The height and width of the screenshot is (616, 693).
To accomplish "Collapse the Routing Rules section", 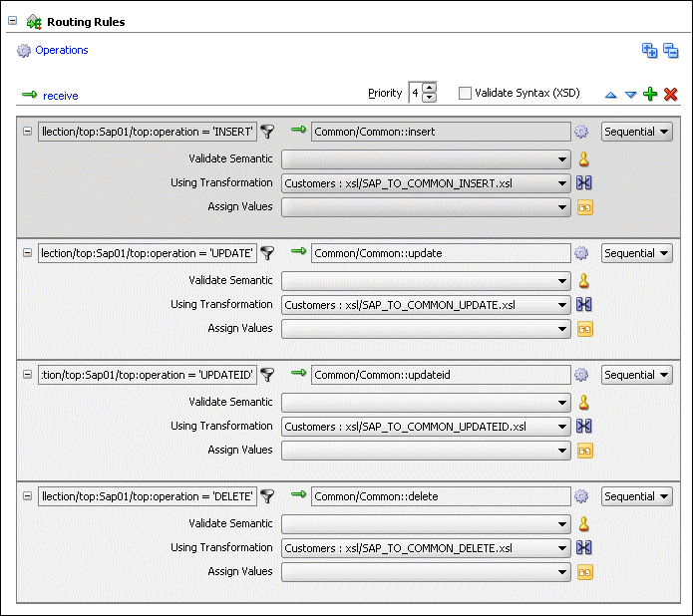I will click(x=13, y=21).
